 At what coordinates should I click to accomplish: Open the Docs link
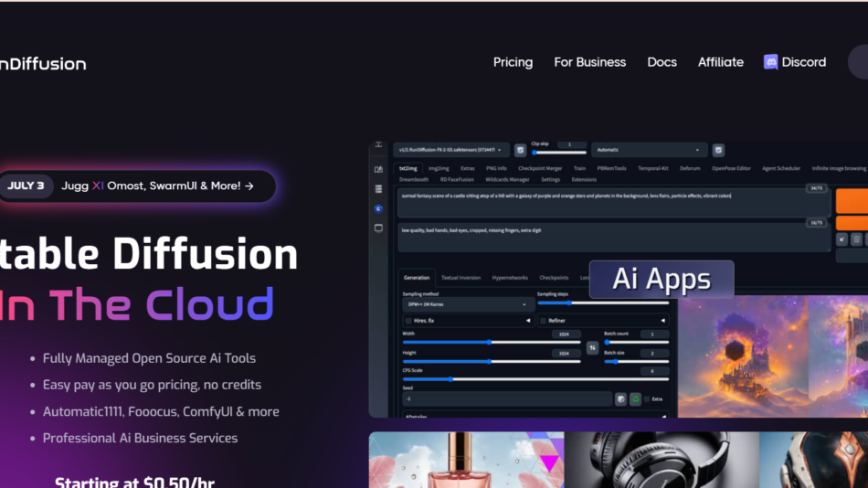(x=662, y=62)
